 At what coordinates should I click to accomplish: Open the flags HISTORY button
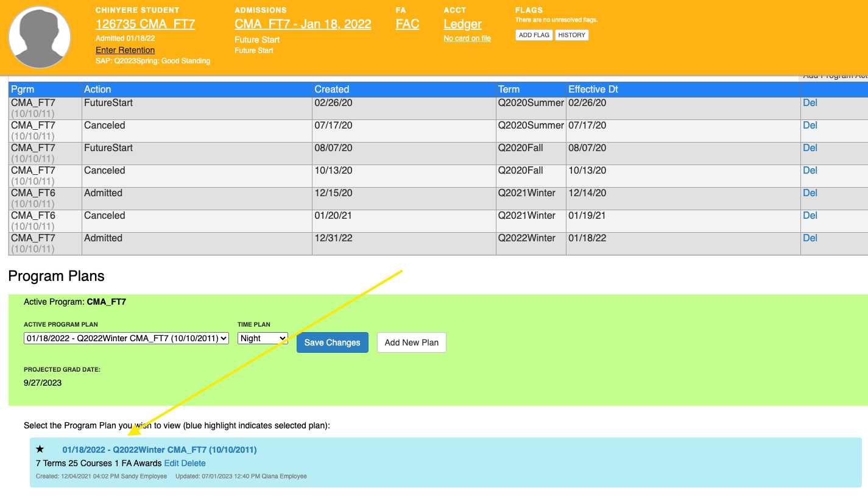(x=571, y=35)
